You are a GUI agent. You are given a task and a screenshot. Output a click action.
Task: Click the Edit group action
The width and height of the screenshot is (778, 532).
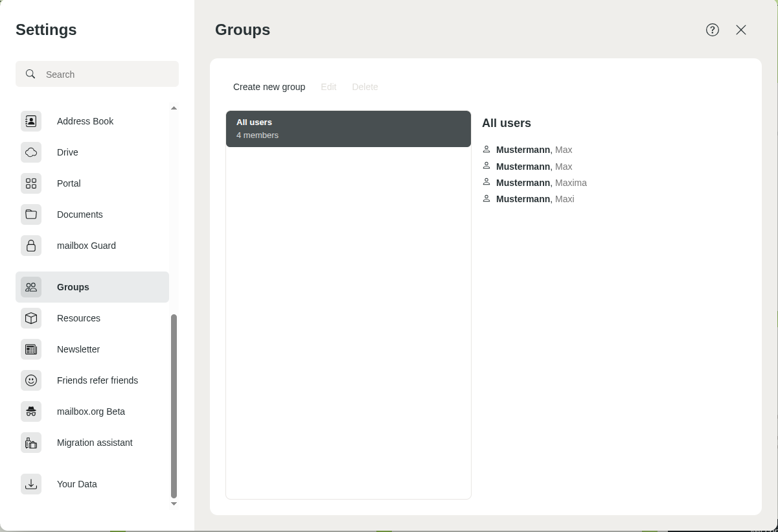pos(328,87)
